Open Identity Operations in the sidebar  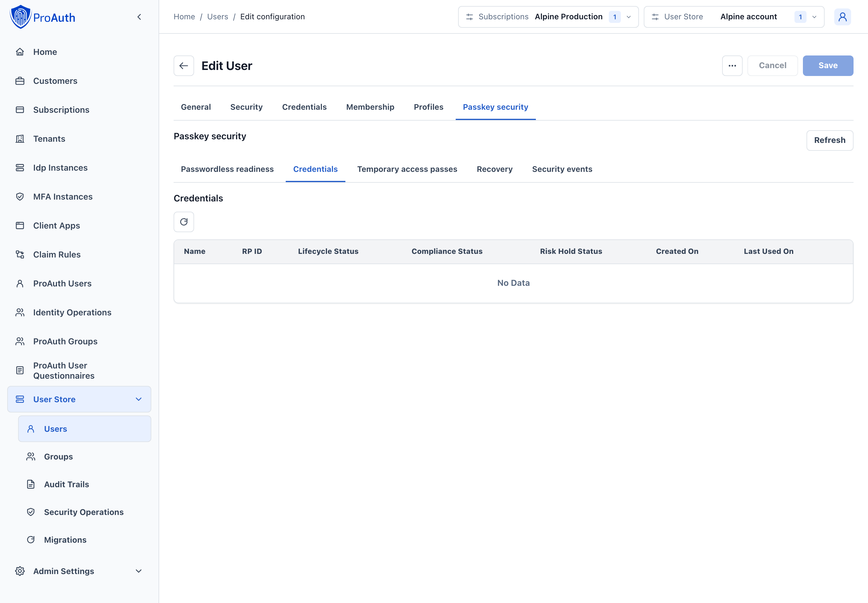pyautogui.click(x=79, y=312)
